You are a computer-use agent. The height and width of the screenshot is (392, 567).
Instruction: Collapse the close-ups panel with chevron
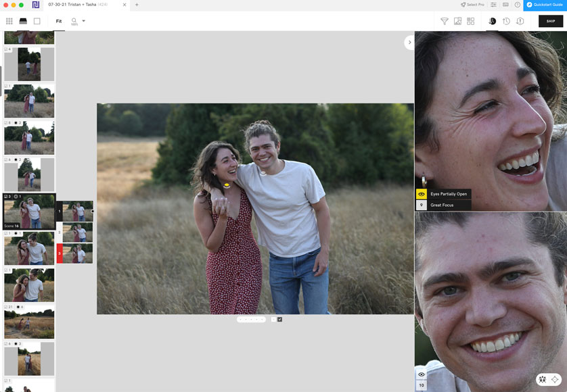(x=409, y=43)
